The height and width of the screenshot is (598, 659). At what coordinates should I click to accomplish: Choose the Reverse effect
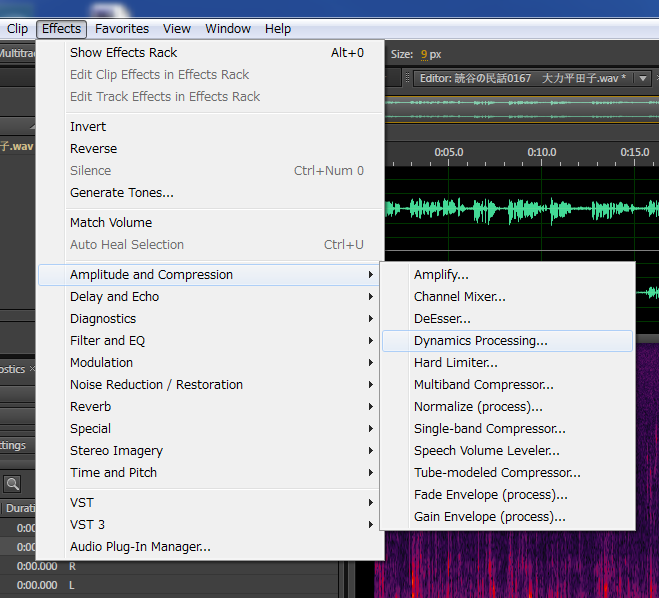(211, 148)
